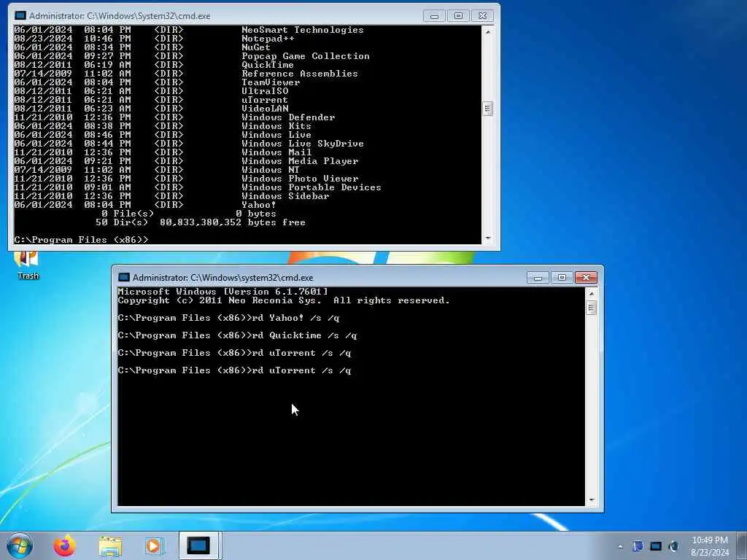Click the "Windows Photo Viewer" directory entry
The height and width of the screenshot is (560, 747).
[300, 179]
